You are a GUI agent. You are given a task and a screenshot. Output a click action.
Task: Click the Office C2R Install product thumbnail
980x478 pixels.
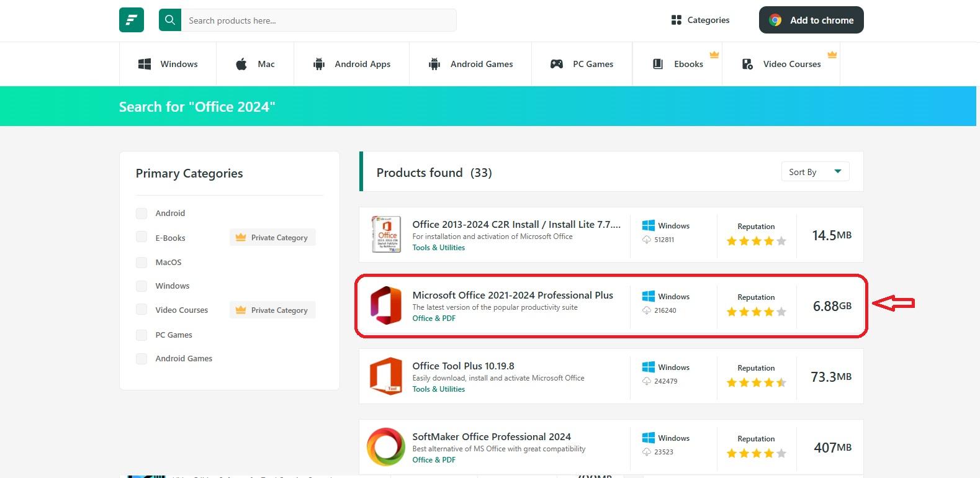click(386, 234)
